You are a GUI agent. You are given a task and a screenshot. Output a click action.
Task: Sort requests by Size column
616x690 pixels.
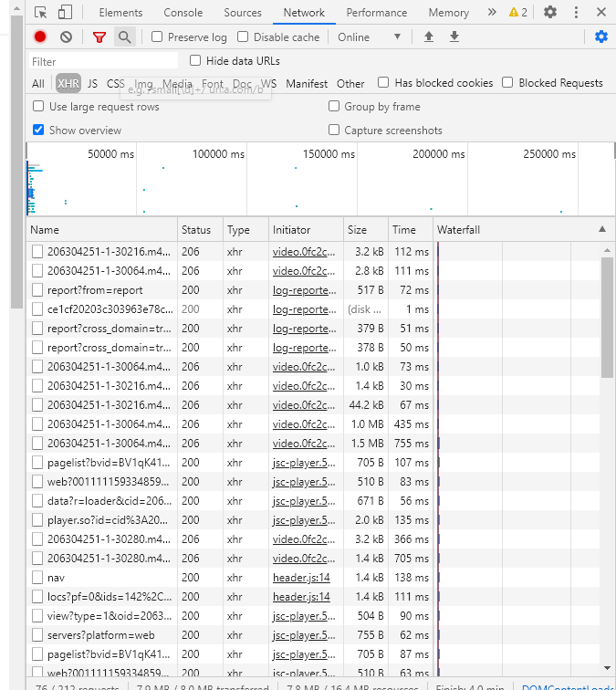366,229
